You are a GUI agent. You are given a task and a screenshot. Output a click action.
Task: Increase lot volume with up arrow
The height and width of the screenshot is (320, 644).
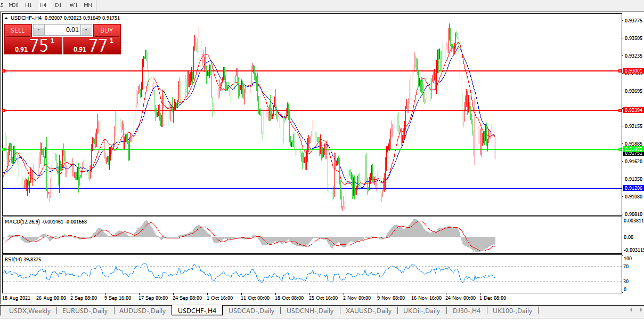tap(87, 30)
